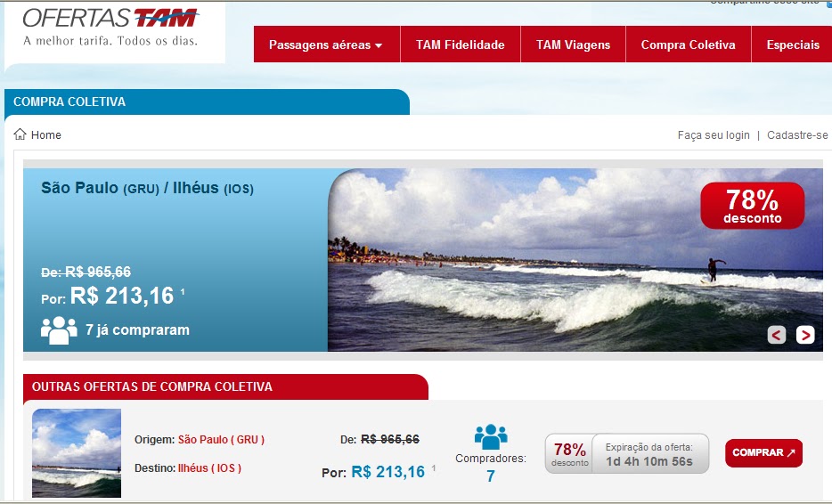832x504 pixels.
Task: Click the white buyers group icon in banner
Action: click(x=59, y=330)
